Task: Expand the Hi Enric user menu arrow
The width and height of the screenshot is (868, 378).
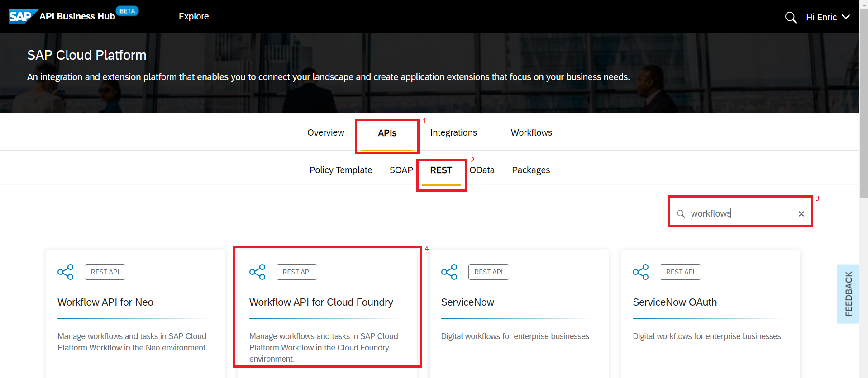Action: tap(846, 17)
